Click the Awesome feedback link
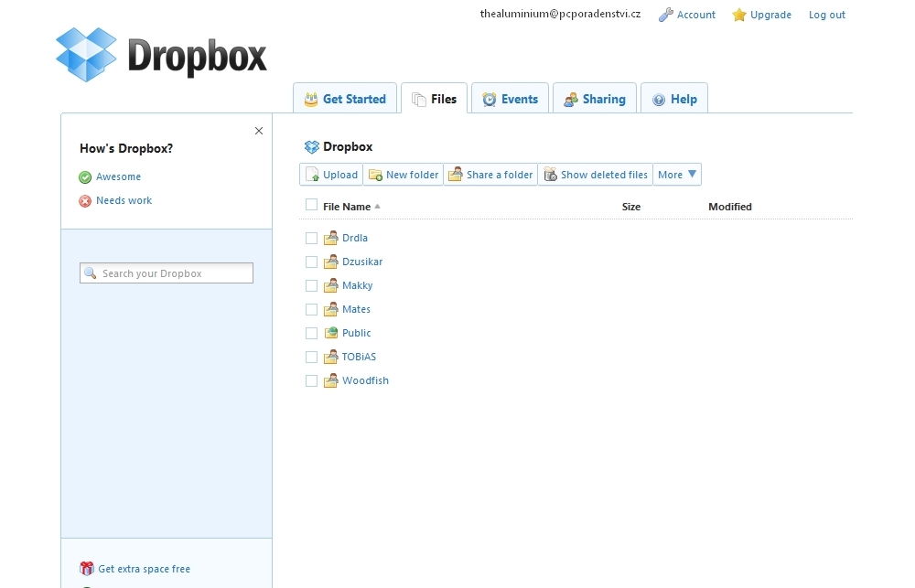The image size is (915, 588). click(x=118, y=176)
